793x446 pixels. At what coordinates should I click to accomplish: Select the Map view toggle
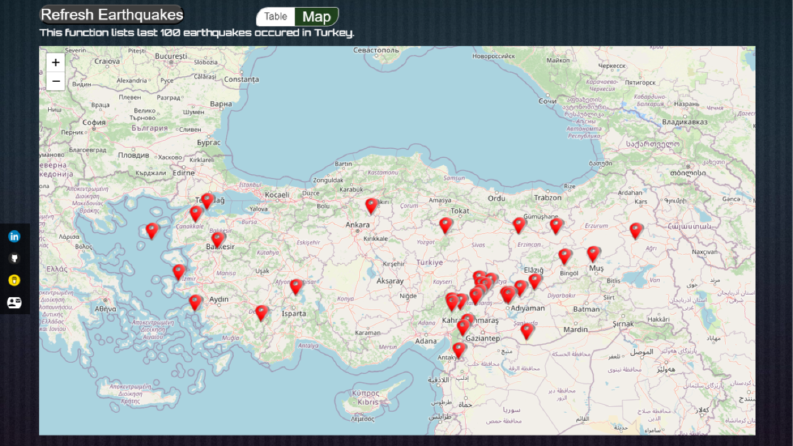click(317, 17)
